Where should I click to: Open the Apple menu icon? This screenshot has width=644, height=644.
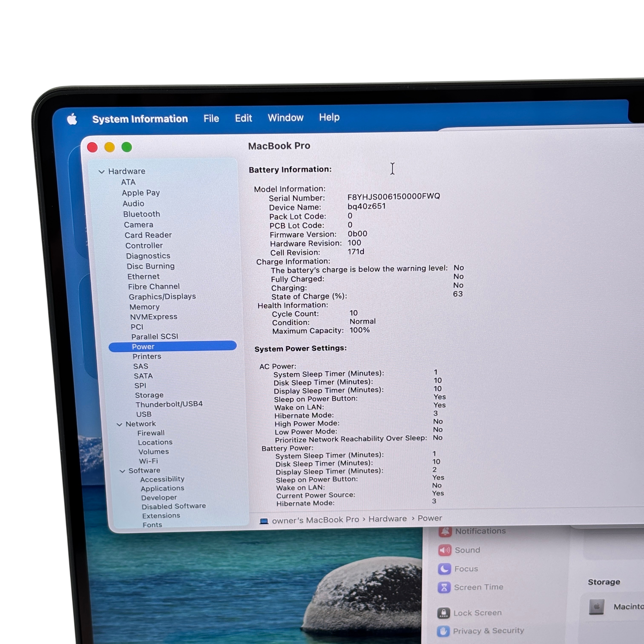72,119
